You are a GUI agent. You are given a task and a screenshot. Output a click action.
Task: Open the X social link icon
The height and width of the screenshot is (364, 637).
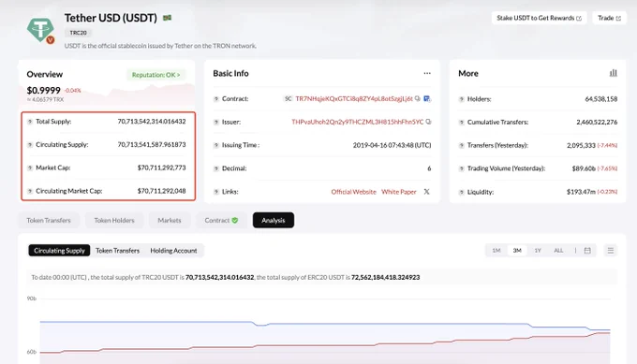point(426,192)
